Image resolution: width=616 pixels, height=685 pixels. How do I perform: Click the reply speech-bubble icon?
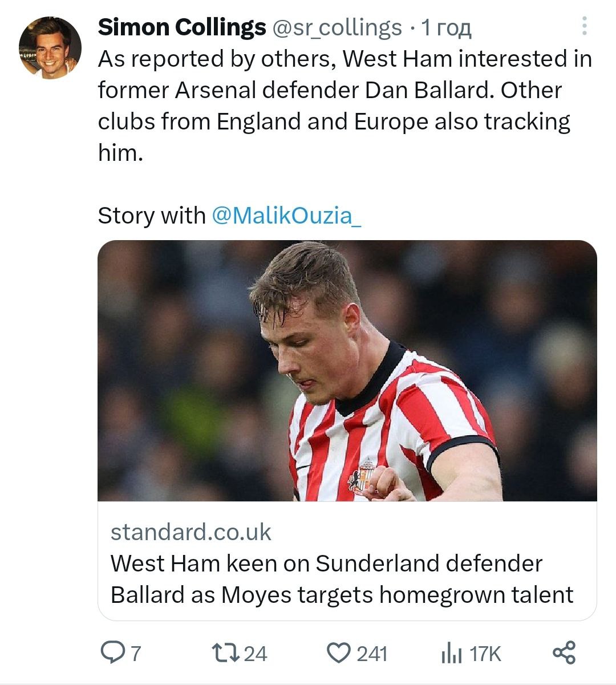(x=112, y=652)
